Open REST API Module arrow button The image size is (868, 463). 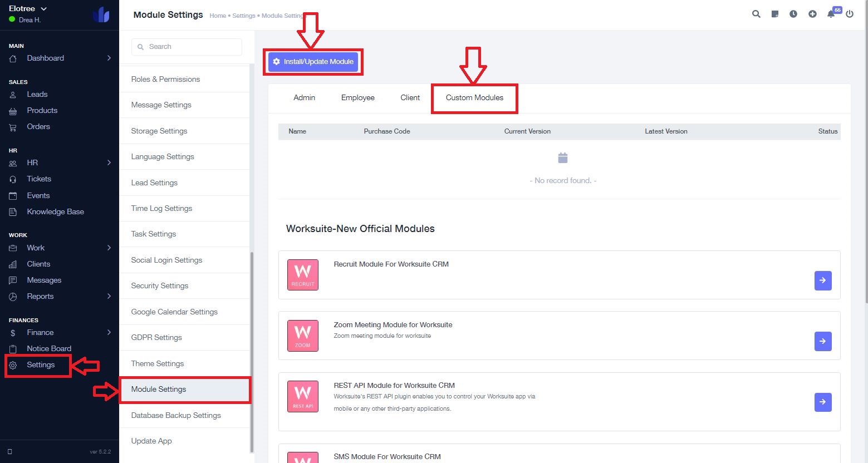pos(823,402)
